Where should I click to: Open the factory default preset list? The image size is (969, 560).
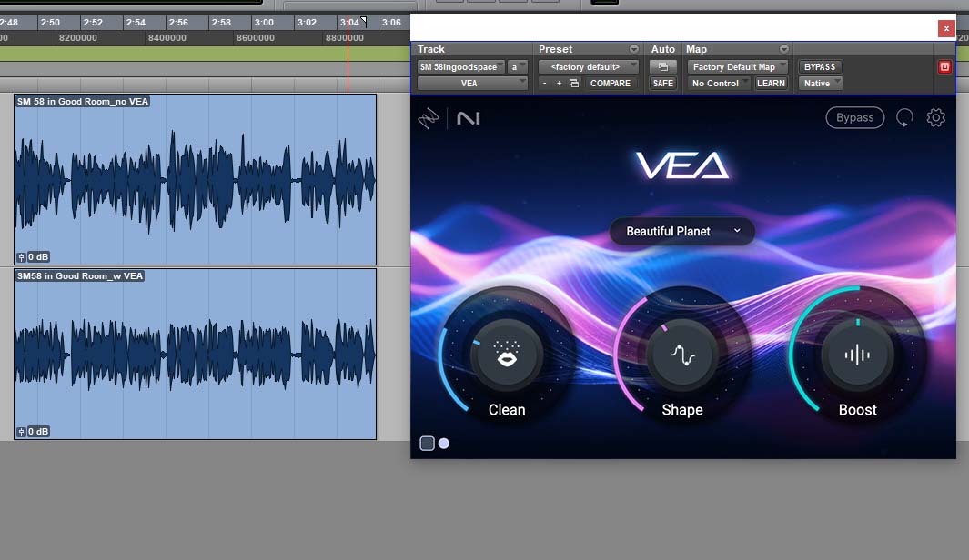pyautogui.click(x=589, y=66)
